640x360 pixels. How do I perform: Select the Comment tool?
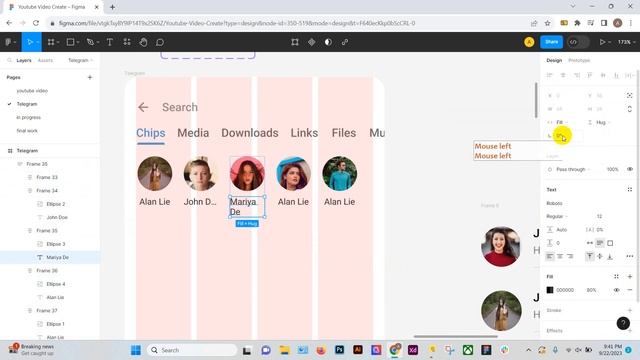(x=160, y=42)
